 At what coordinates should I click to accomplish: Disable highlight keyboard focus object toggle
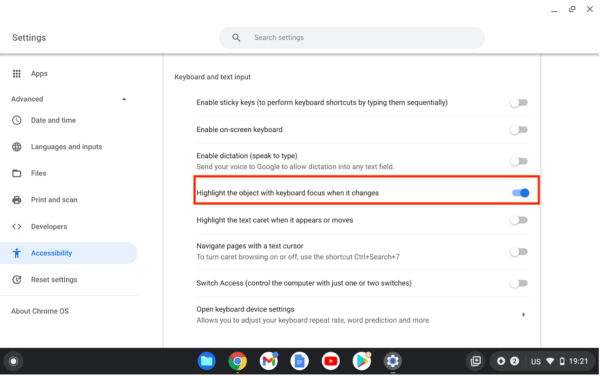520,193
